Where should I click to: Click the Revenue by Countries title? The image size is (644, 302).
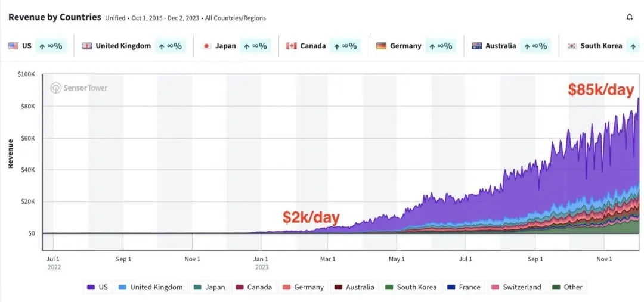[54, 17]
